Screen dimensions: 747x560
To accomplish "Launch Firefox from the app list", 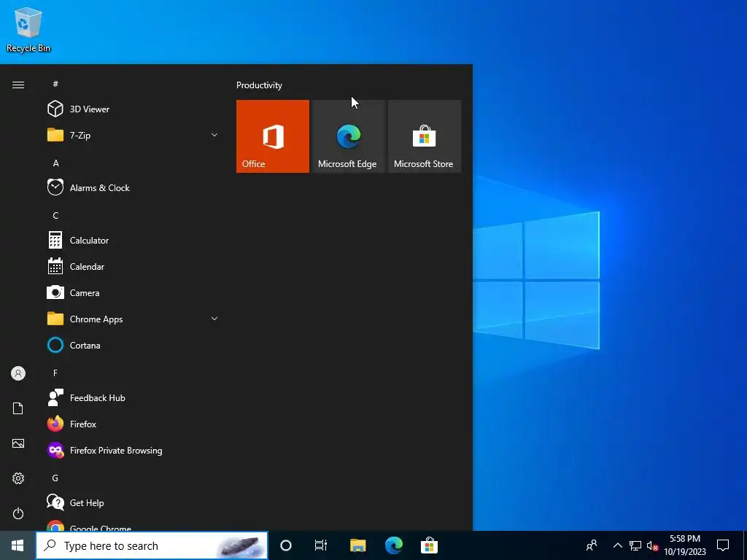I will click(x=132, y=424).
